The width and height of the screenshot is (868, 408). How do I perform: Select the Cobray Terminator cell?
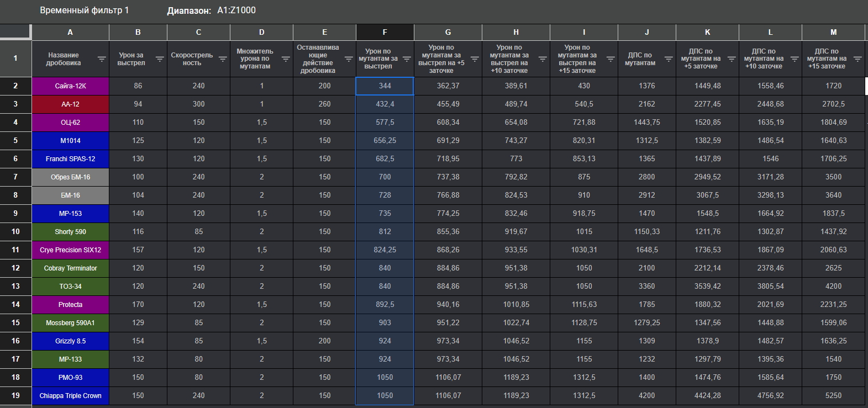tap(70, 268)
